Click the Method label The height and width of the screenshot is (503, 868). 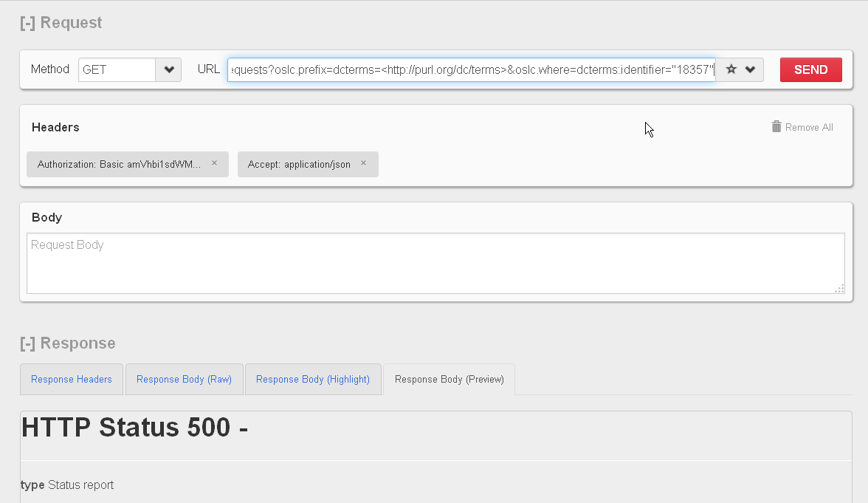(x=50, y=69)
